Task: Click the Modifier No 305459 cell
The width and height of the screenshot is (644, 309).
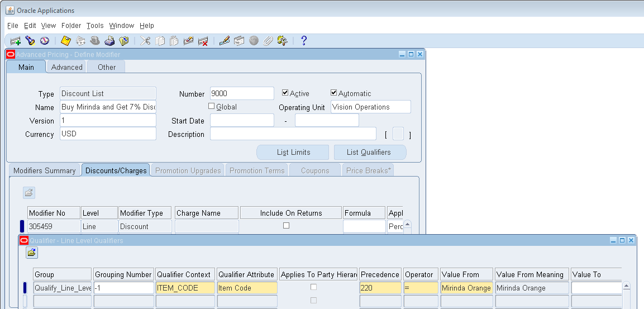Action: coord(54,226)
